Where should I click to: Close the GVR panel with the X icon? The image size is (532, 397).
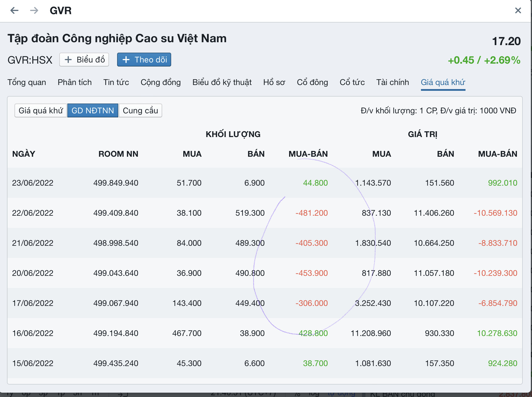point(518,11)
